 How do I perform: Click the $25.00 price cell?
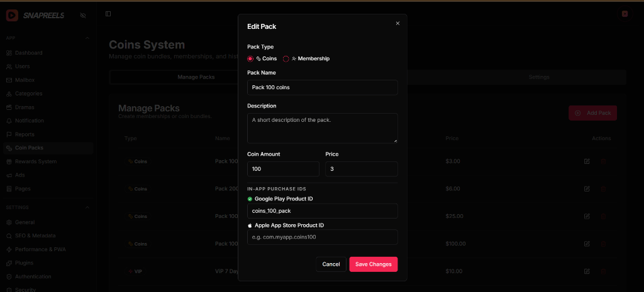point(454,216)
